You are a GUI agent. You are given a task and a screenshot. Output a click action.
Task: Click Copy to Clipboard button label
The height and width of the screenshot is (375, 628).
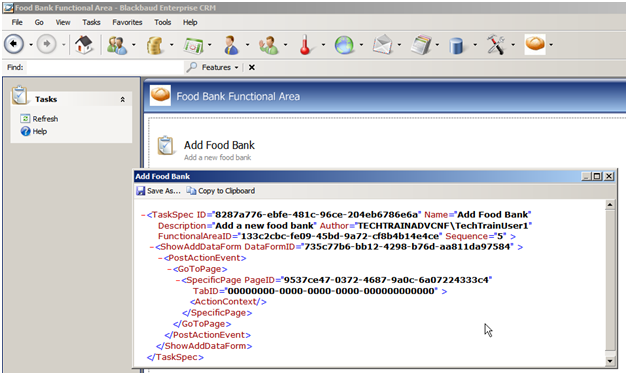(227, 191)
